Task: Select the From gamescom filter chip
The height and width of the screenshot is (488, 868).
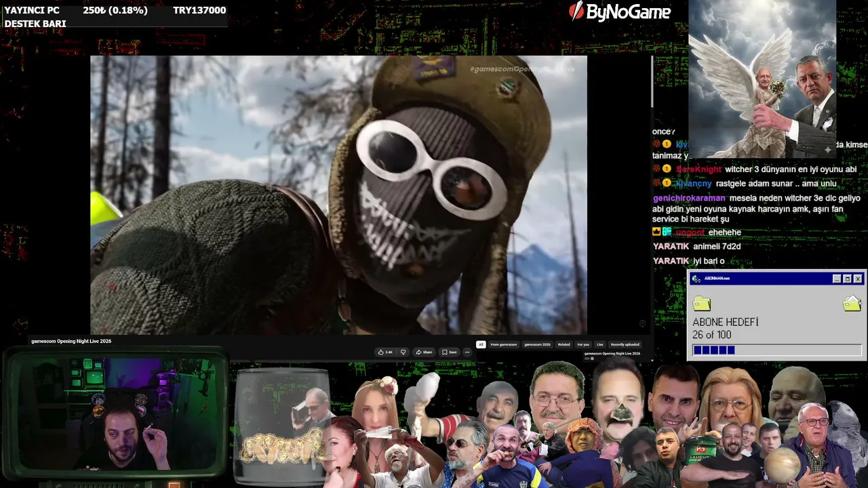Action: click(x=504, y=344)
